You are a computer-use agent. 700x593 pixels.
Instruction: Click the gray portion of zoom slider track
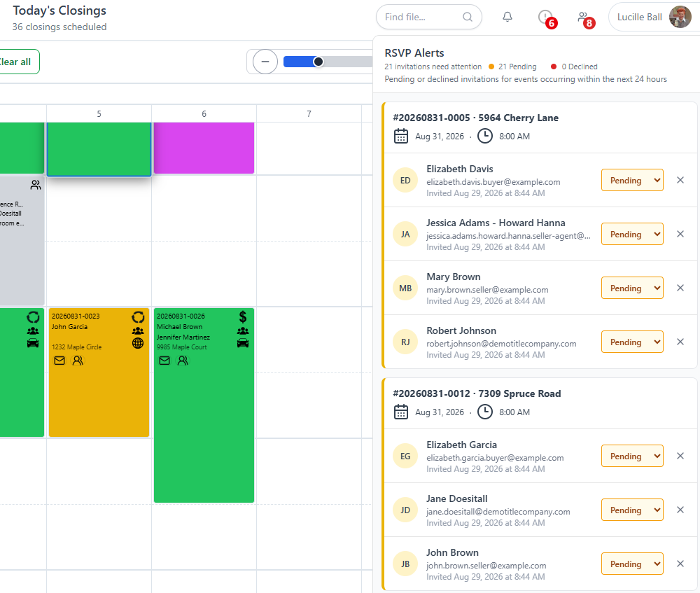[348, 62]
